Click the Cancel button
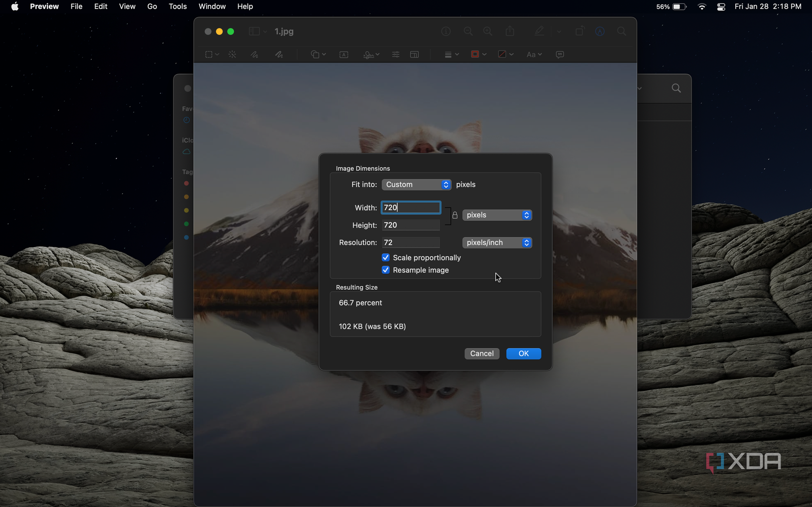This screenshot has width=812, height=507. (482, 354)
